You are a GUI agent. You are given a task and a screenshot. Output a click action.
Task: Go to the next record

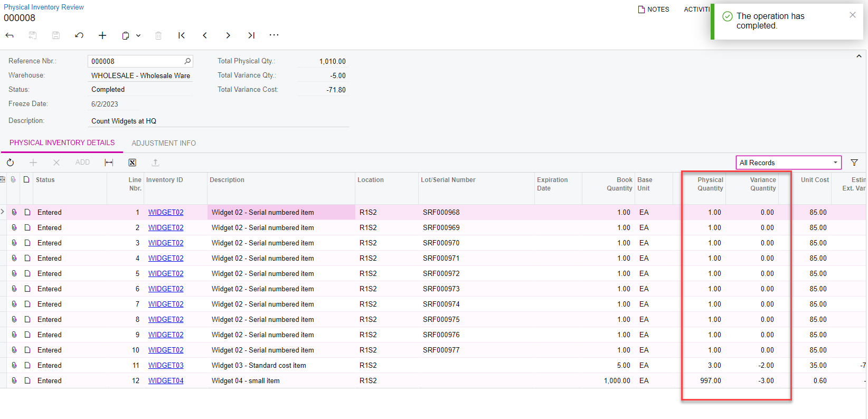(228, 35)
